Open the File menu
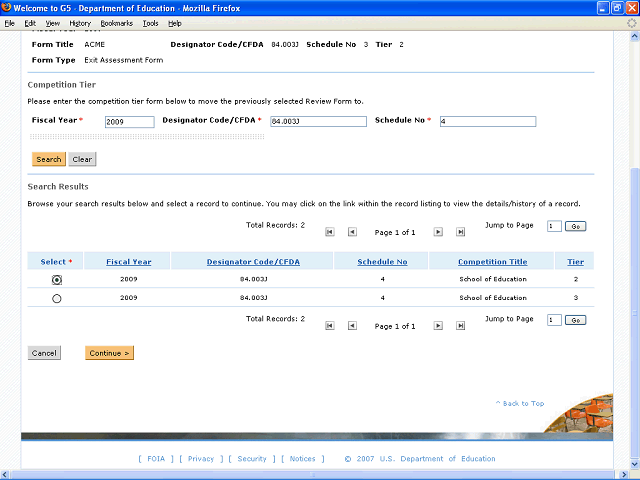This screenshot has width=640, height=480. tap(10, 23)
